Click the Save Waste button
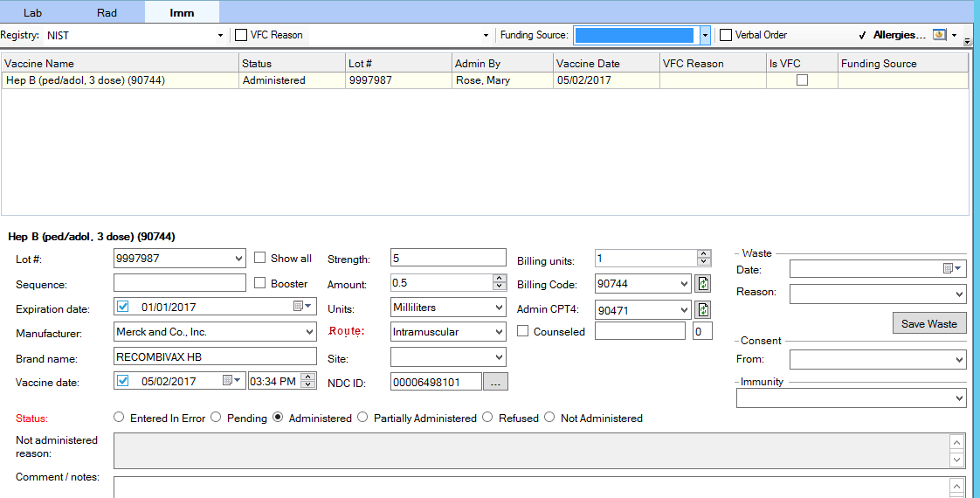The image size is (980, 498). point(929,323)
